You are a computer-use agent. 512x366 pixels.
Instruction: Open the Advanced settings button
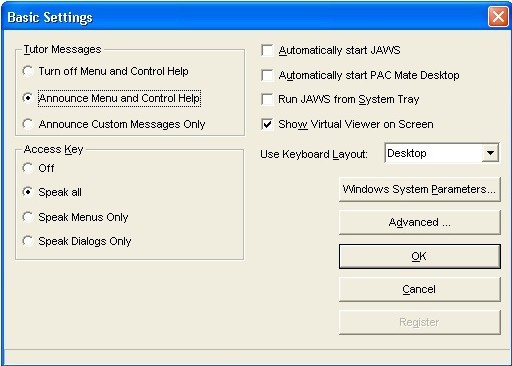420,222
